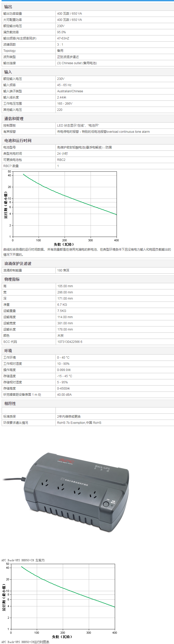This screenshot has height=644, width=174.
Task: Click the 浪涌保护及滤波 section heading
Action: [x=18, y=263]
